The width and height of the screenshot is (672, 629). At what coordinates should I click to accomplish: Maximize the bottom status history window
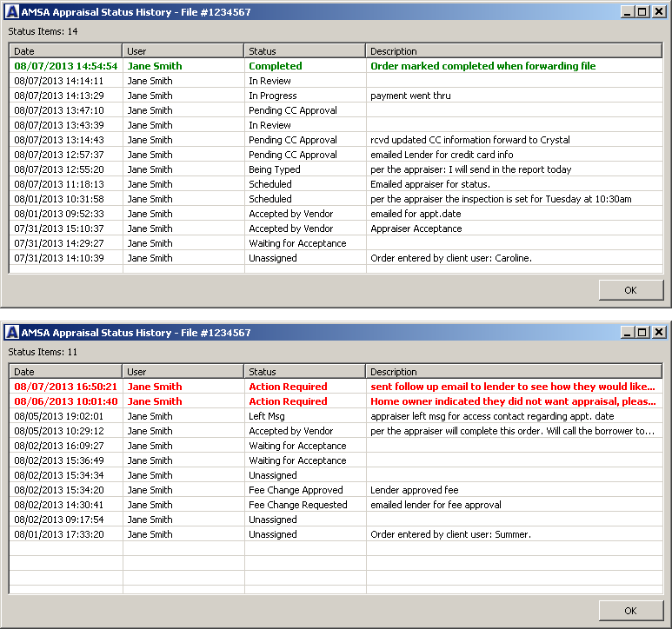pyautogui.click(x=642, y=332)
